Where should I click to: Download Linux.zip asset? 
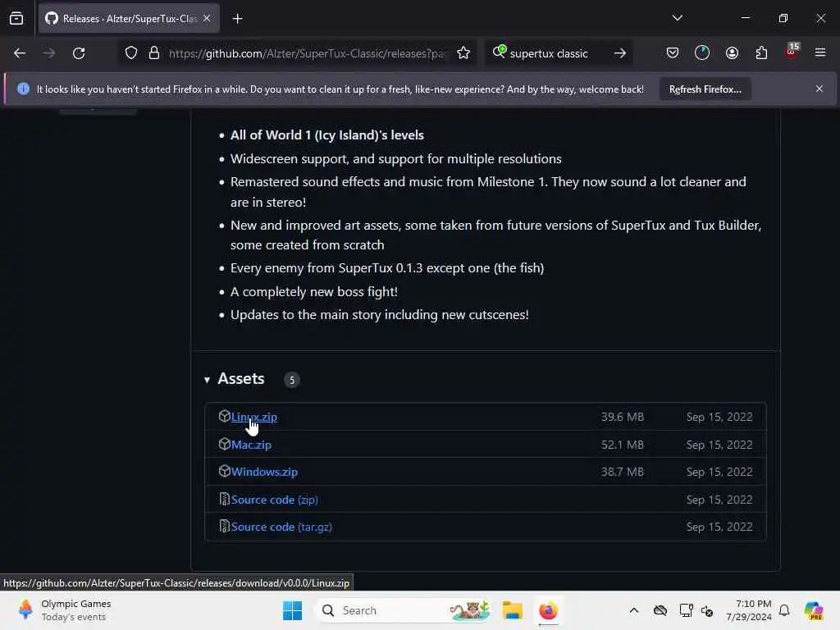pos(254,417)
